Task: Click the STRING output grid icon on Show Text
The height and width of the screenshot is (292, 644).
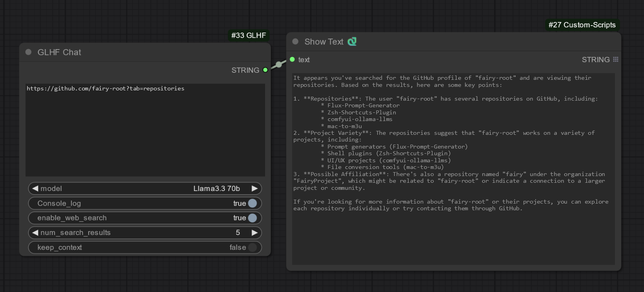Action: [x=616, y=59]
